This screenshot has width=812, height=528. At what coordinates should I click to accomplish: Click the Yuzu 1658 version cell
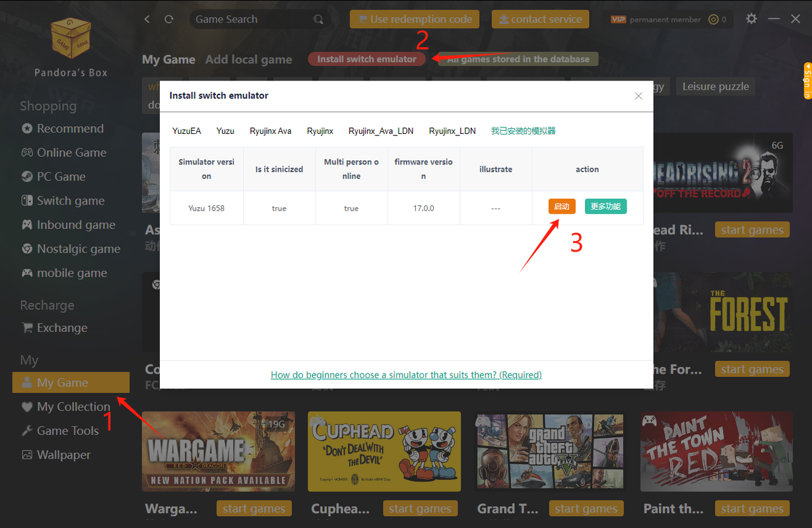tap(207, 208)
